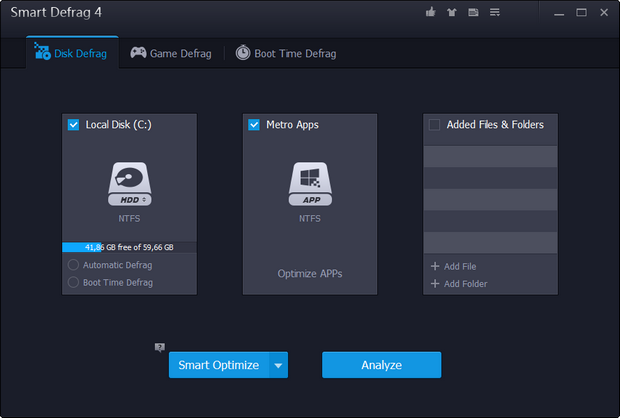
Task: Click the Add Folder link
Action: [x=465, y=284]
